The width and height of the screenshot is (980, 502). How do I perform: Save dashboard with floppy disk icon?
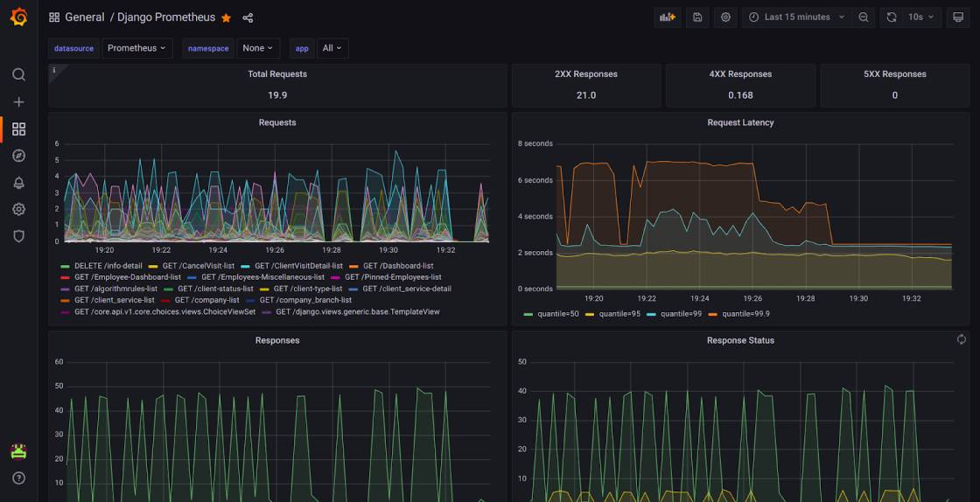click(697, 17)
